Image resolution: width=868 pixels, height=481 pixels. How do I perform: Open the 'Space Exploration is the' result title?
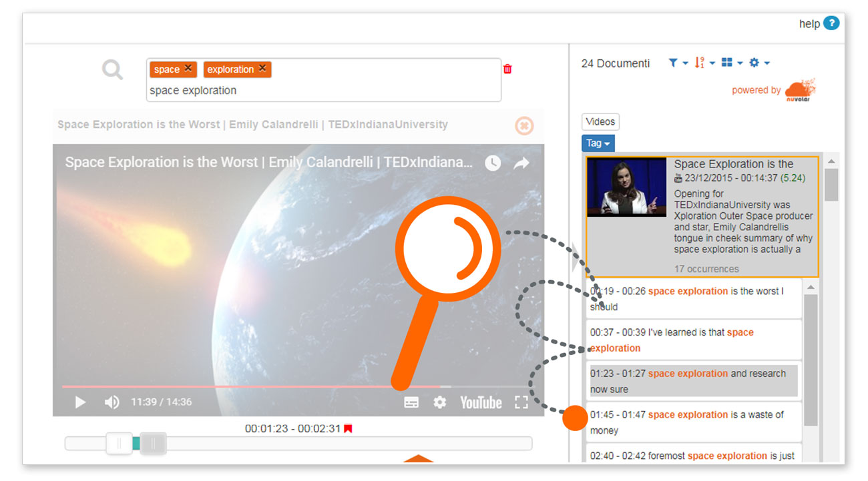[734, 164]
